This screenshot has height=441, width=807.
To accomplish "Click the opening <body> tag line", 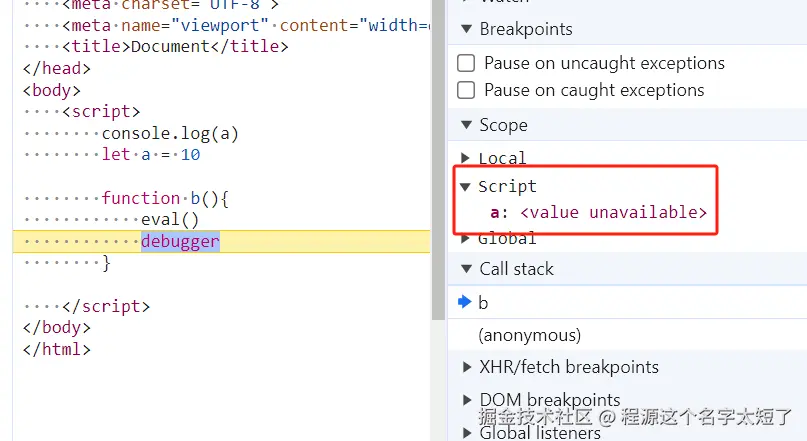I will (52, 90).
